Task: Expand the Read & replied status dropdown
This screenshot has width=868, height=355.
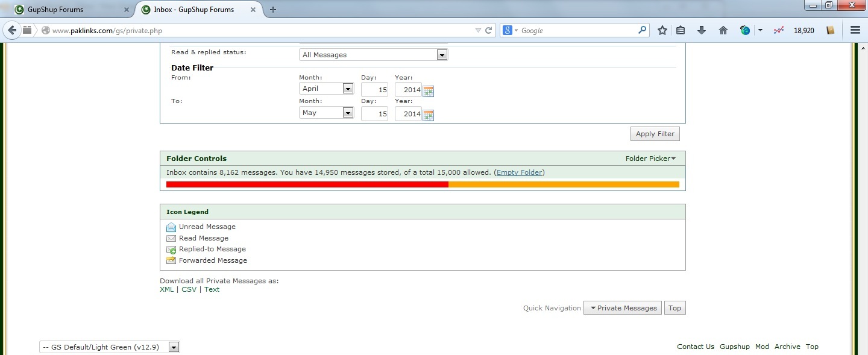Action: click(373, 55)
